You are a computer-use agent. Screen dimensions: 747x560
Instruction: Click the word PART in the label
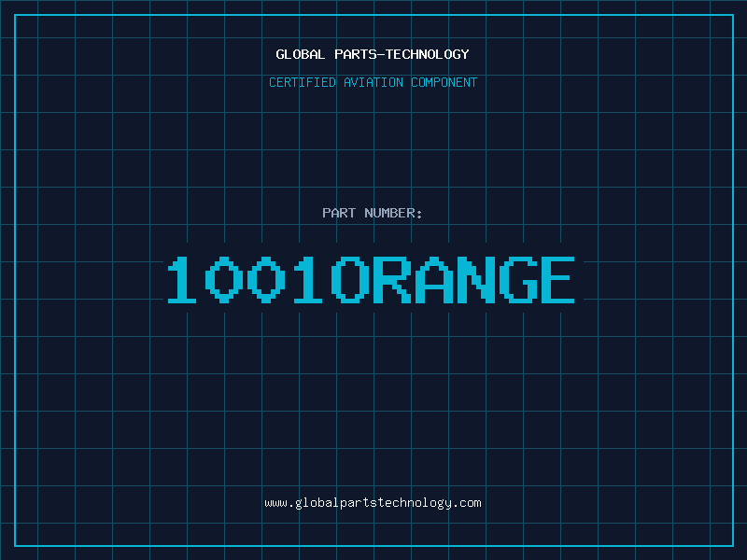(339, 213)
